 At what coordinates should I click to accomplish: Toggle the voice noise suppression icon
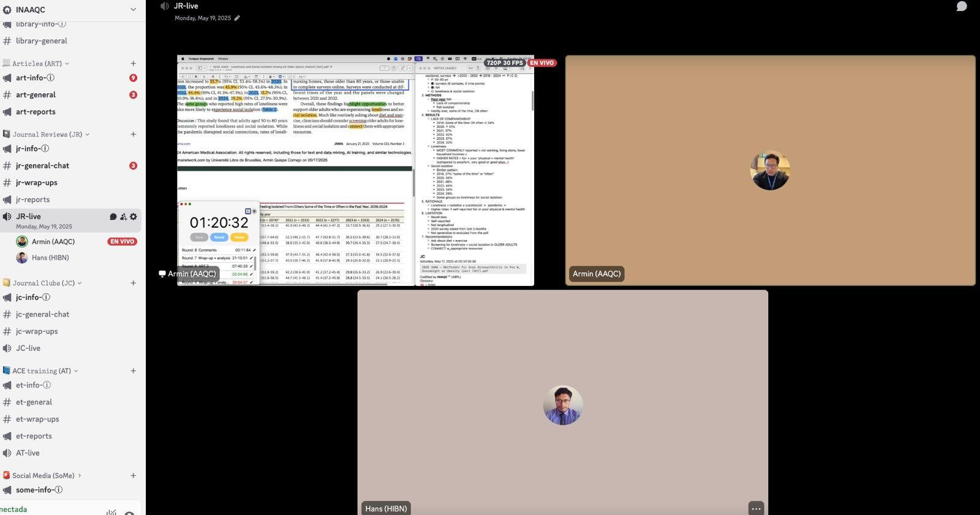(x=111, y=511)
